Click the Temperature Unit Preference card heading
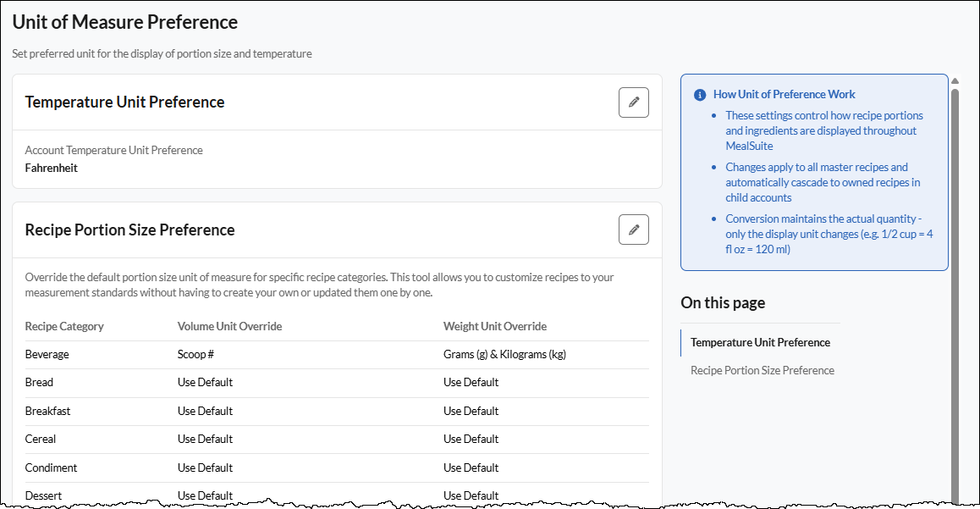This screenshot has width=980, height=509. pos(124,102)
